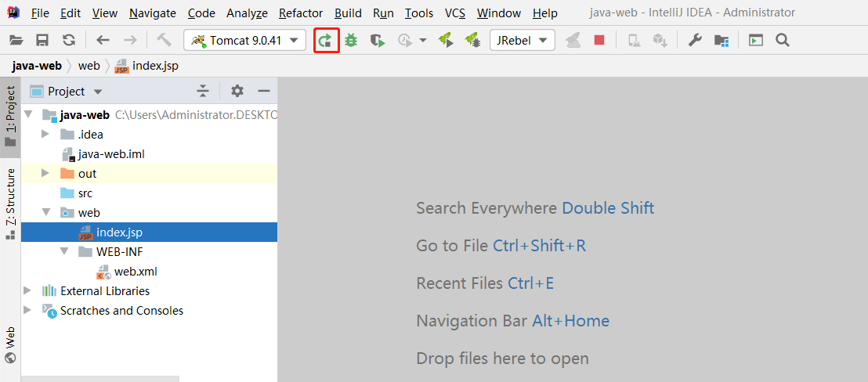This screenshot has width=868, height=382.
Task: Toggle the Web tool window tab
Action: pos(10,344)
